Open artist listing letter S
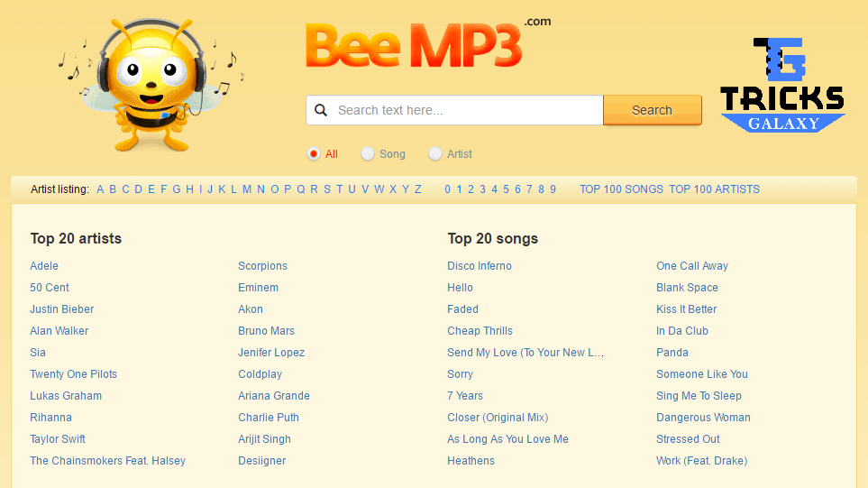 [x=327, y=189]
